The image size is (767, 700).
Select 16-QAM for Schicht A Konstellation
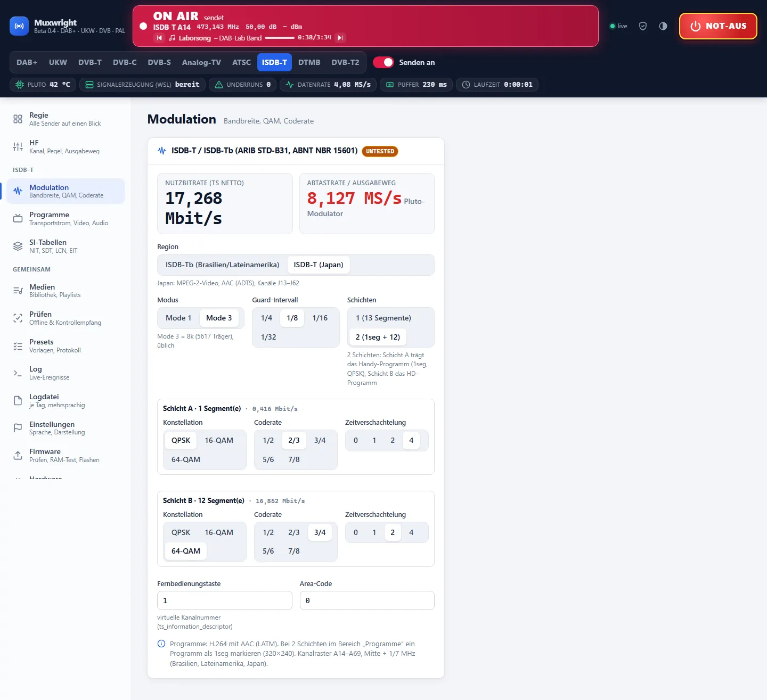pyautogui.click(x=219, y=441)
